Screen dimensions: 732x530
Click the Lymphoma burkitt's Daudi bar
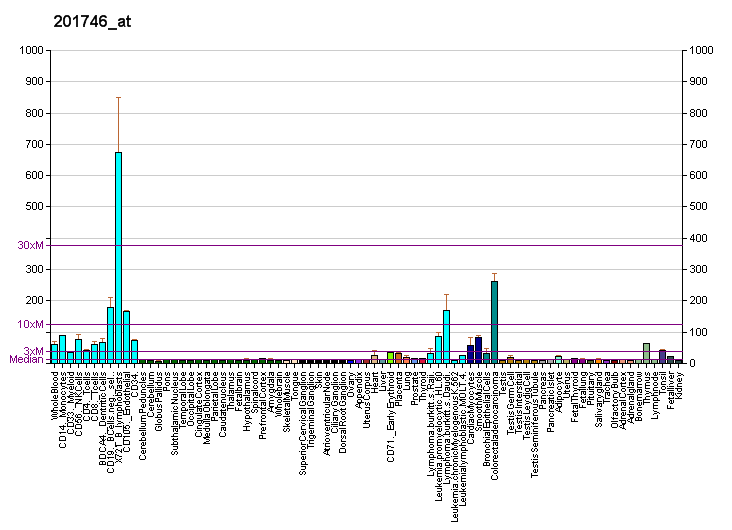point(446,336)
